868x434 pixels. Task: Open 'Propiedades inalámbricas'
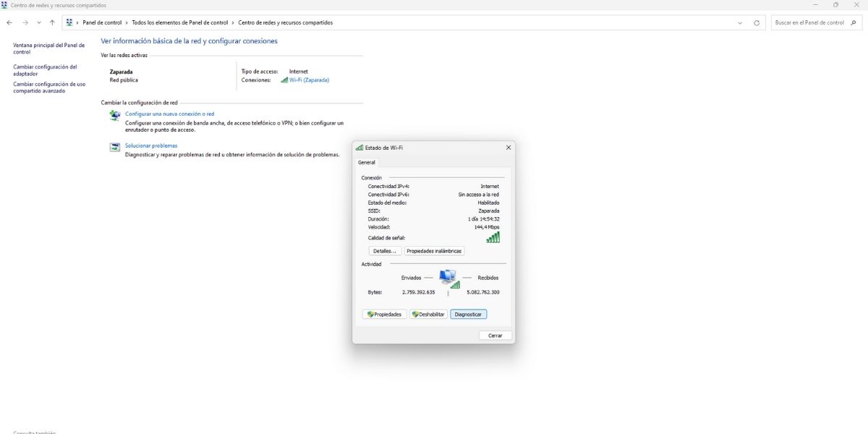coord(434,251)
